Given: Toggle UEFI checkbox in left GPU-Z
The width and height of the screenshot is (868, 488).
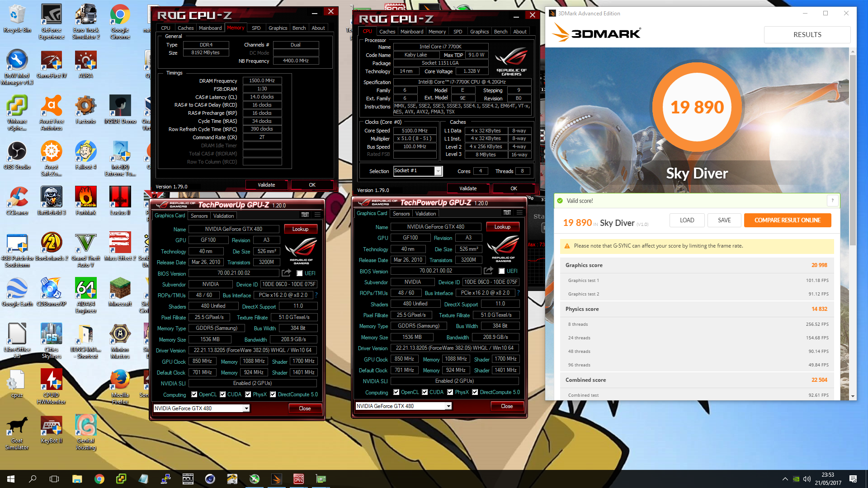Looking at the screenshot, I should 299,273.
